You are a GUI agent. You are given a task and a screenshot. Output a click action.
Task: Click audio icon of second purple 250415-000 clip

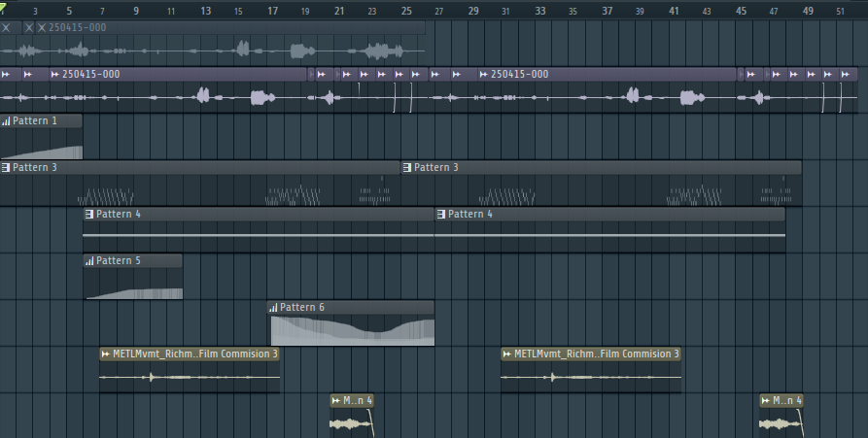coord(484,74)
